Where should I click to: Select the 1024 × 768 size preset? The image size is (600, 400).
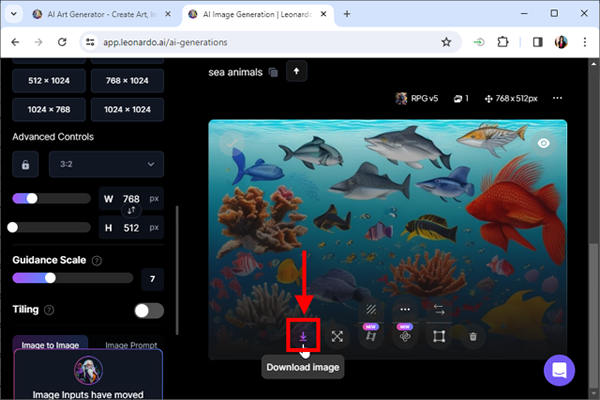coord(49,109)
